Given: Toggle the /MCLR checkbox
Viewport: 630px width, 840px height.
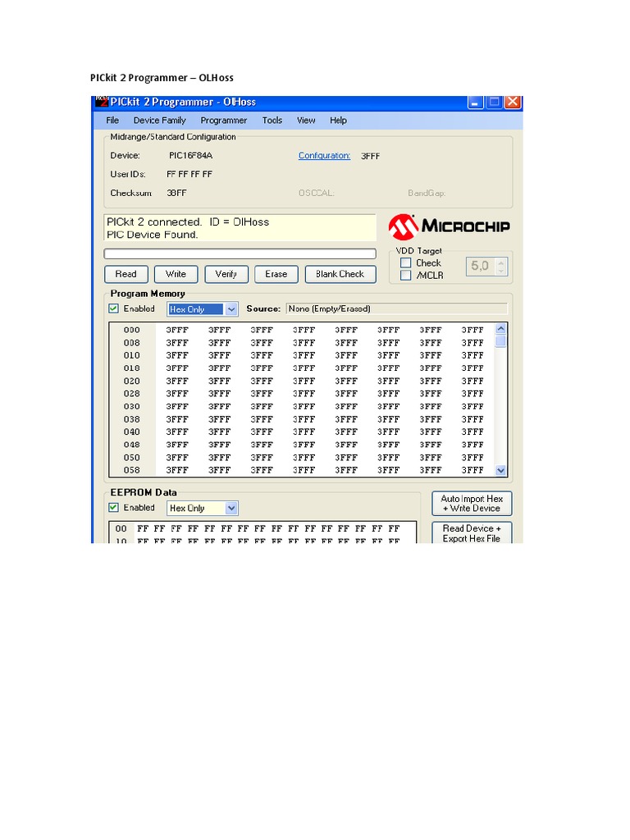Looking at the screenshot, I should pyautogui.click(x=405, y=276).
